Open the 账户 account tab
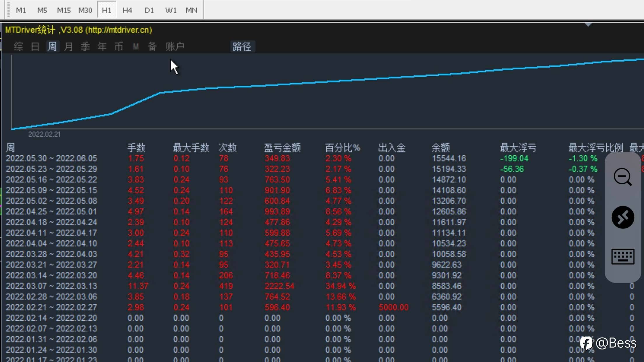 (175, 47)
